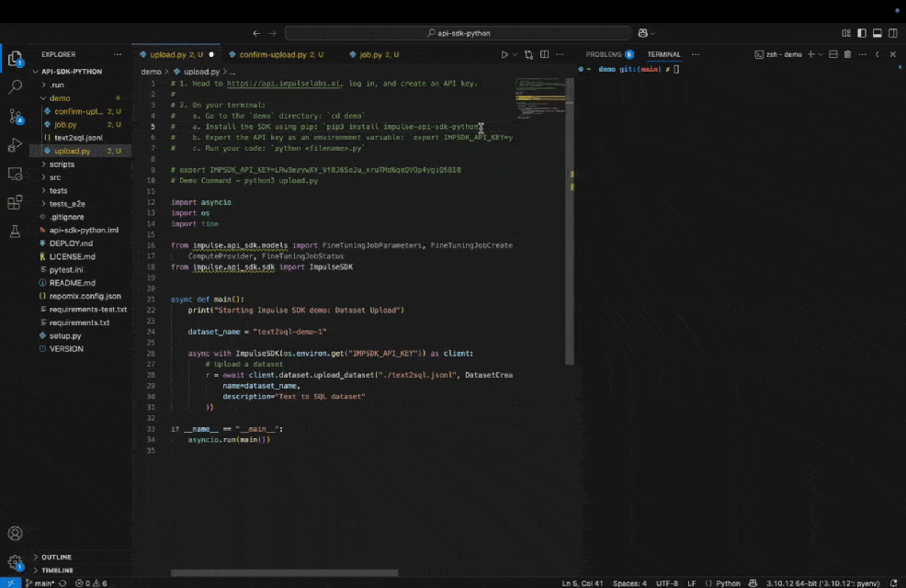This screenshot has width=906, height=588.
Task: Open the Copilot dropdown chevron
Action: click(x=653, y=33)
